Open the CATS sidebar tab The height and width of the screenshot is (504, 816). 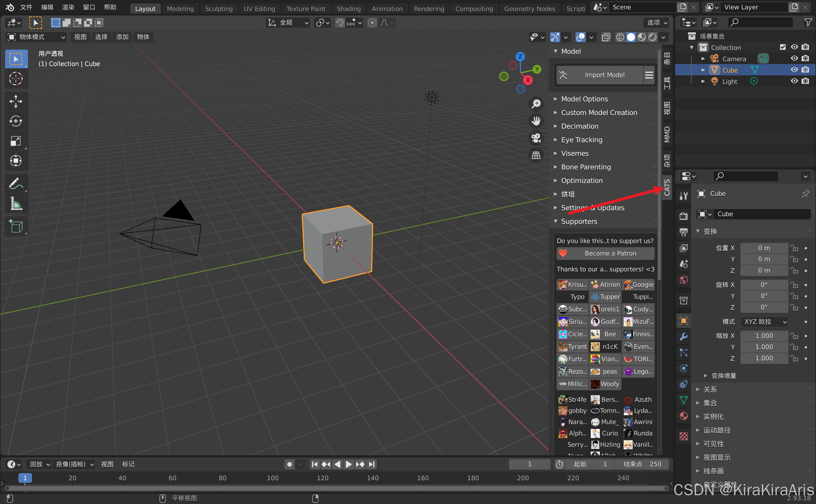click(x=667, y=187)
